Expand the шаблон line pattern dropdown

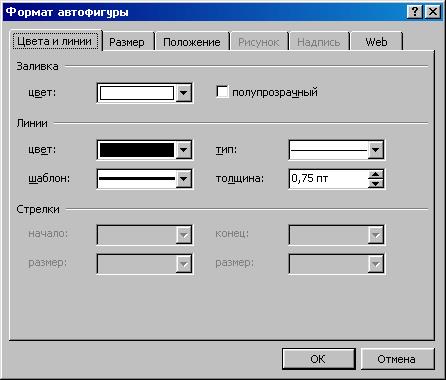click(x=184, y=179)
